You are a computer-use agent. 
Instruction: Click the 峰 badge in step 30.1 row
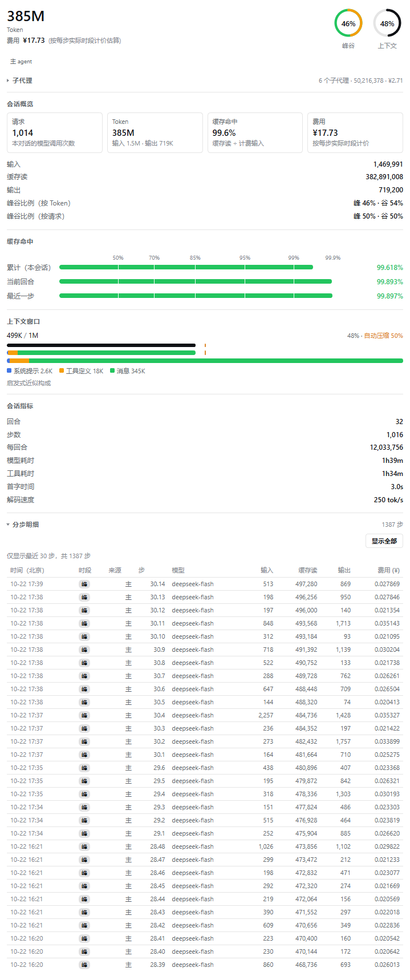point(84,755)
